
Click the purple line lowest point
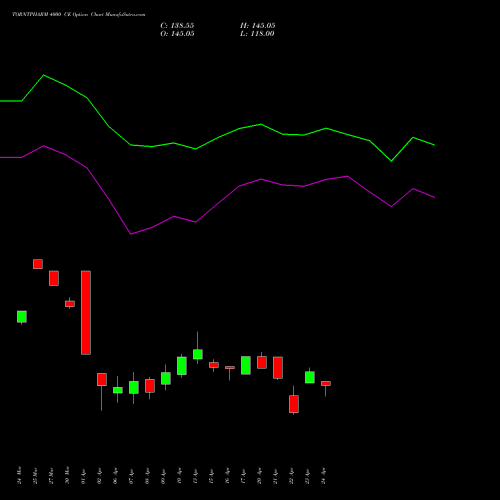tap(131, 234)
